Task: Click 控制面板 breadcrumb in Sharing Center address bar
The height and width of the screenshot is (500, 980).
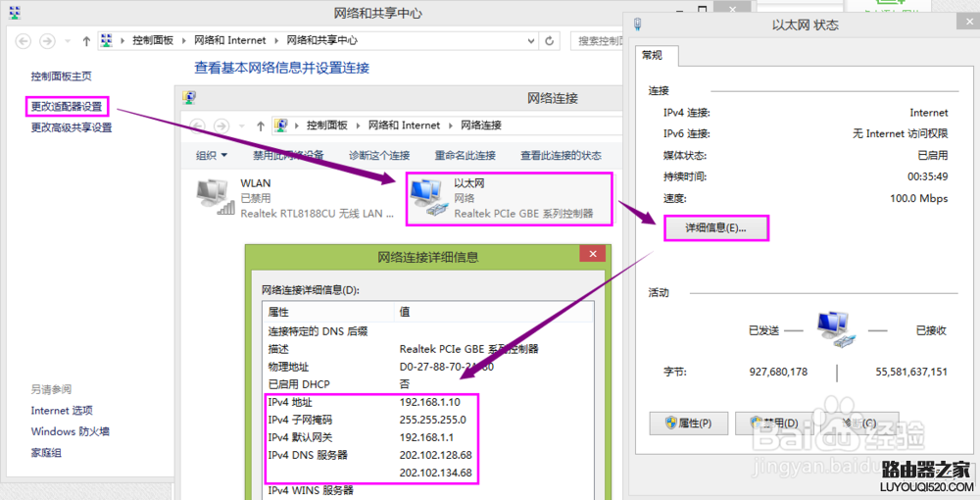Action: (153, 40)
